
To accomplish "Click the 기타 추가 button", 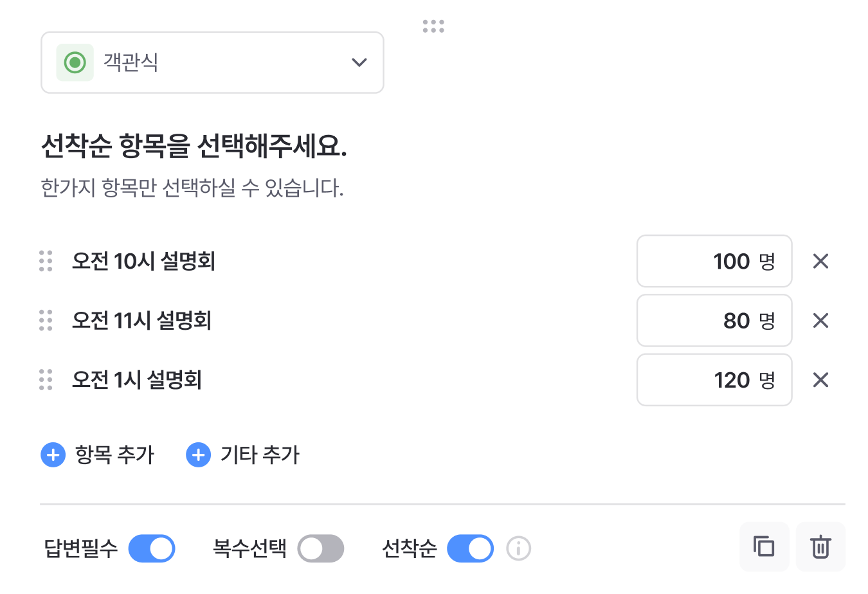I will pyautogui.click(x=243, y=455).
